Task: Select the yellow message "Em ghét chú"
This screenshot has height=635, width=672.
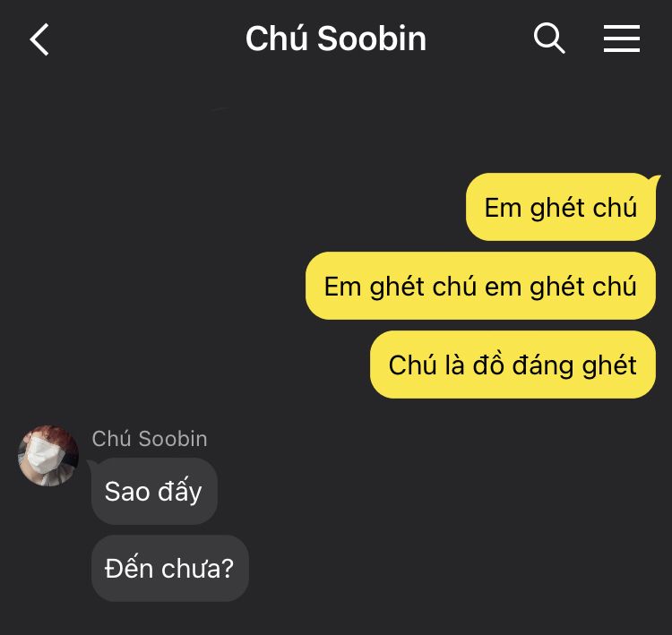Action: [x=561, y=207]
